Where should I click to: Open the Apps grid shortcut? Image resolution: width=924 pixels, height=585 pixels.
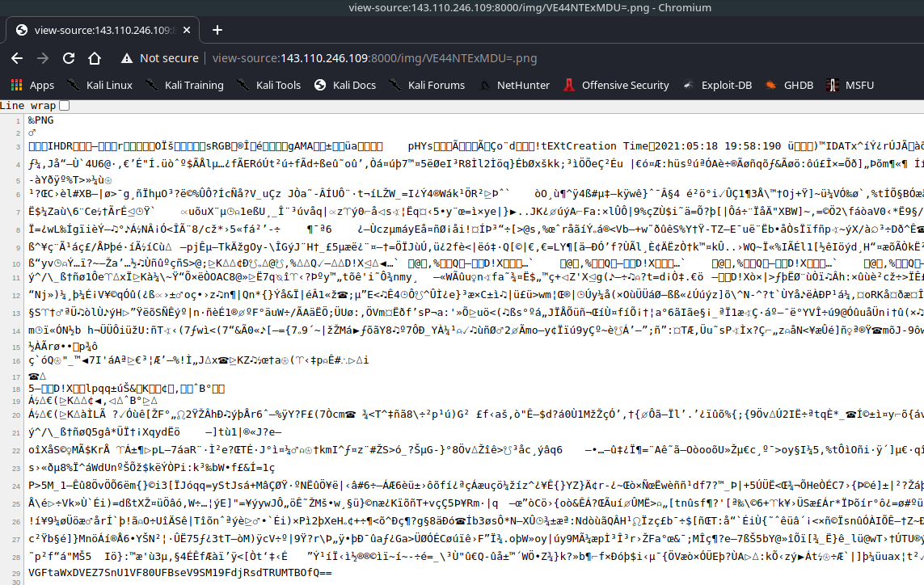pos(32,85)
